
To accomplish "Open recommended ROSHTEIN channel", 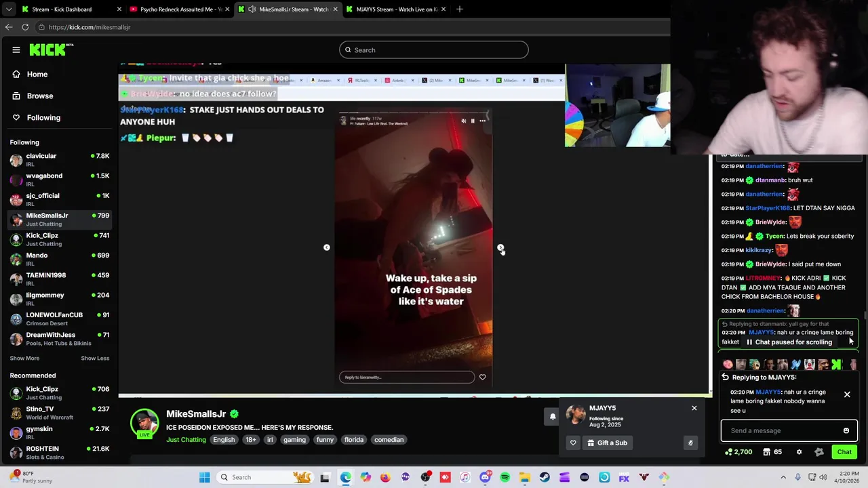I will point(60,452).
